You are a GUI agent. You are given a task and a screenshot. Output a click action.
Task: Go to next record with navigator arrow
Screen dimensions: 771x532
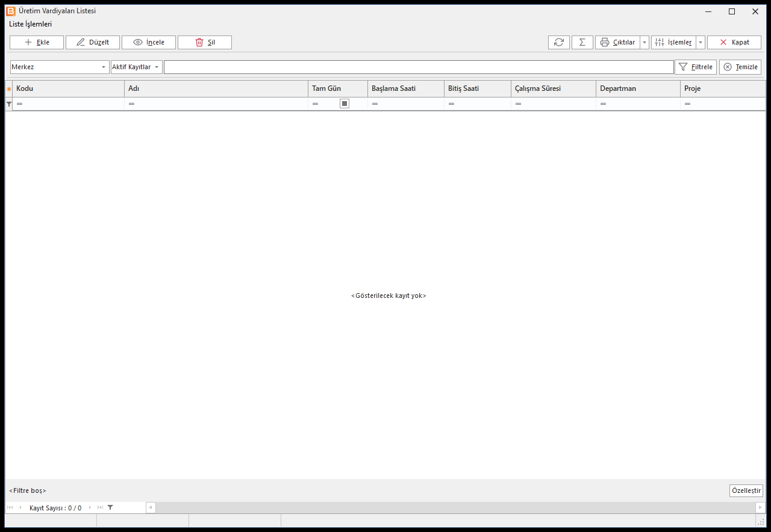click(x=90, y=507)
